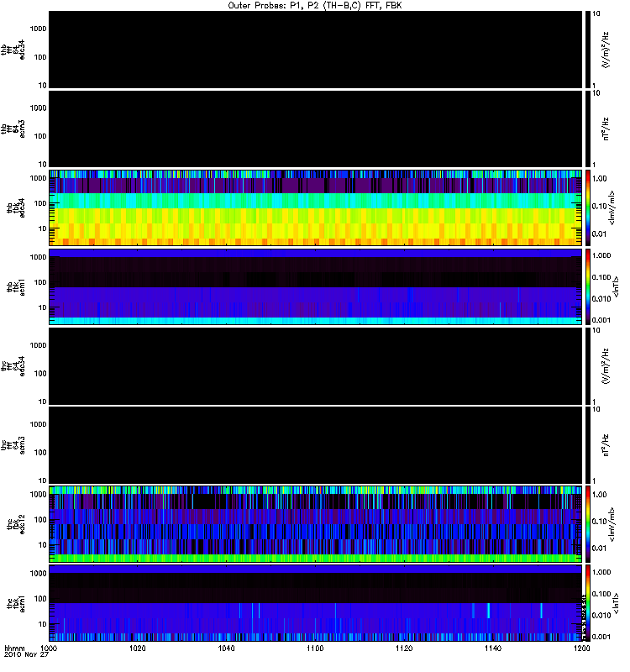This screenshot has width=630, height=672.
Task: Click the cyan bottom band in thb fbk scm1 spectrogram
Action: [315, 321]
